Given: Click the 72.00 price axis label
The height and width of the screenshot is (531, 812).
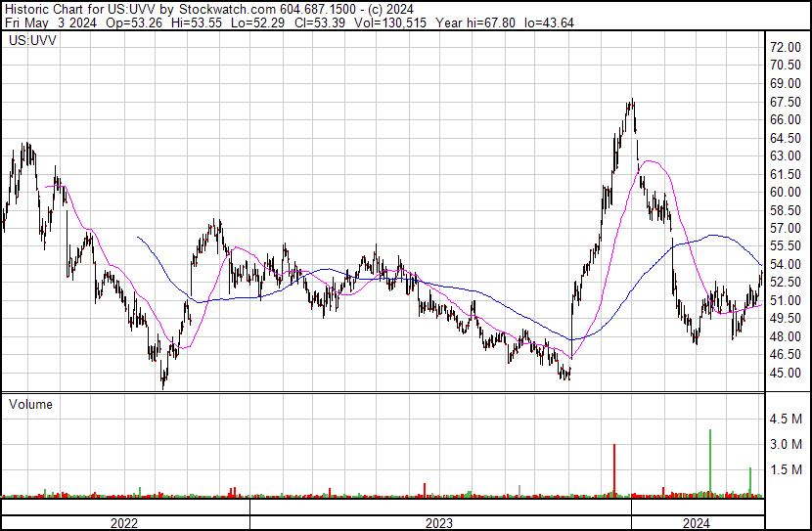Looking at the screenshot, I should tap(786, 47).
